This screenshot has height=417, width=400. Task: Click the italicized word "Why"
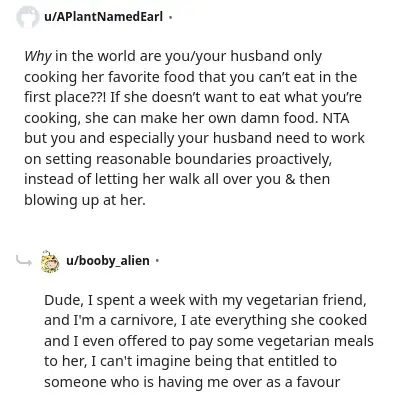click(x=37, y=57)
